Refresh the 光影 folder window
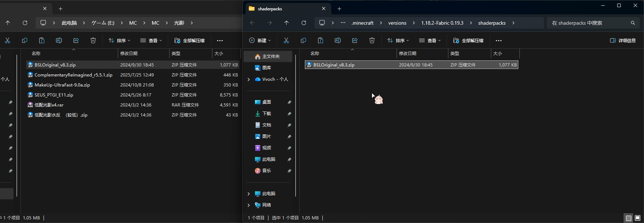Image resolution: width=644 pixels, height=223 pixels. (x=25, y=23)
